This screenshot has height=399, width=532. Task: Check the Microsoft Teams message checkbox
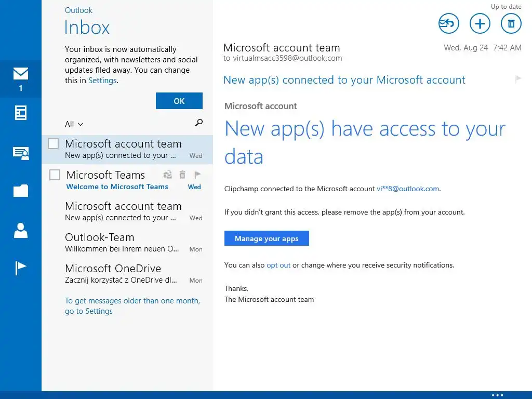[x=55, y=175]
